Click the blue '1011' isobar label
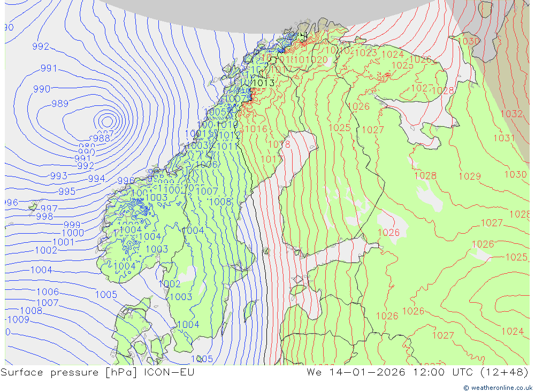This screenshot has width=535, height=392. coord(227,147)
